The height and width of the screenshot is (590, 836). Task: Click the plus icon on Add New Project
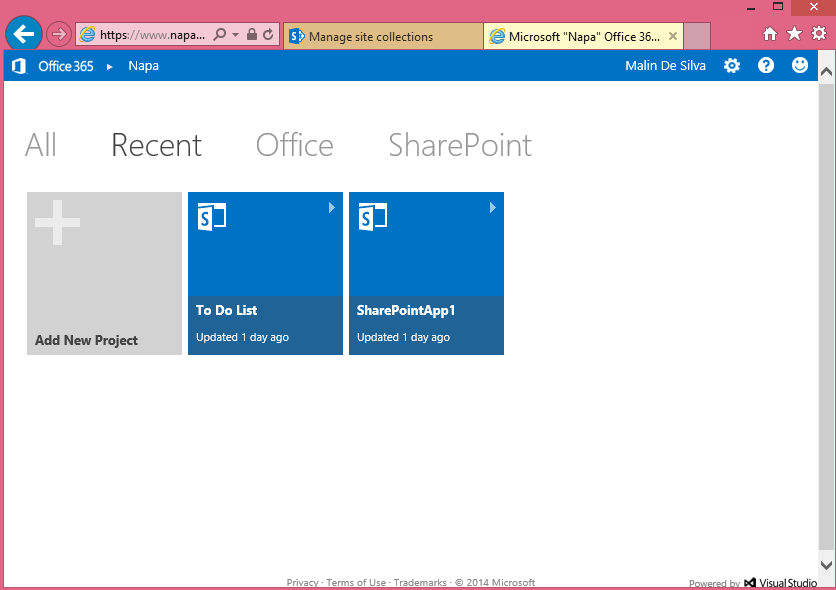click(x=58, y=223)
